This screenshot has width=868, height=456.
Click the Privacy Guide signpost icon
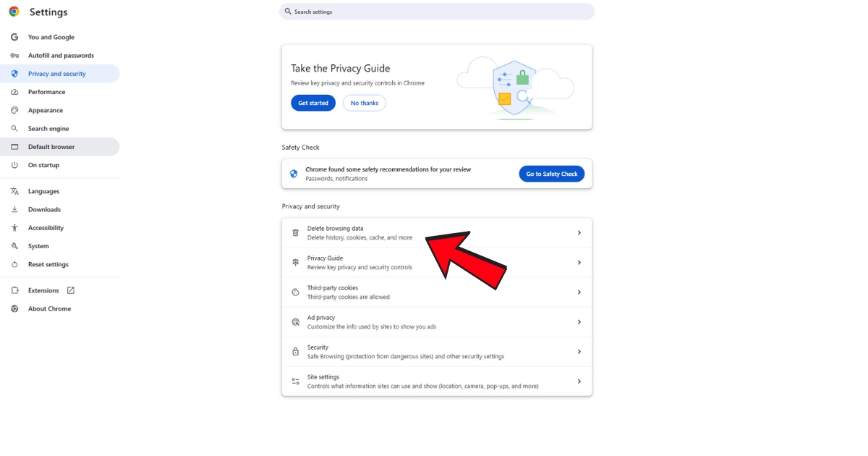[x=295, y=263]
